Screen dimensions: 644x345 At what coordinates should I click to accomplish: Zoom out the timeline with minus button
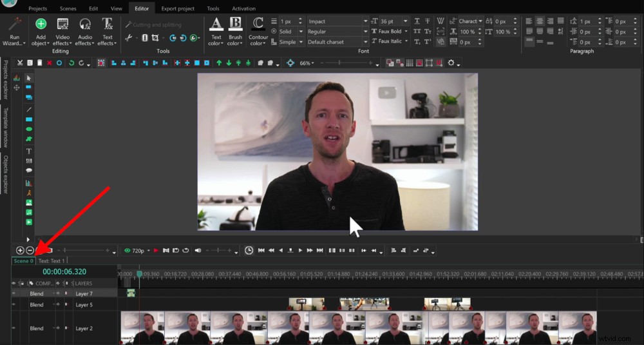pos(30,250)
